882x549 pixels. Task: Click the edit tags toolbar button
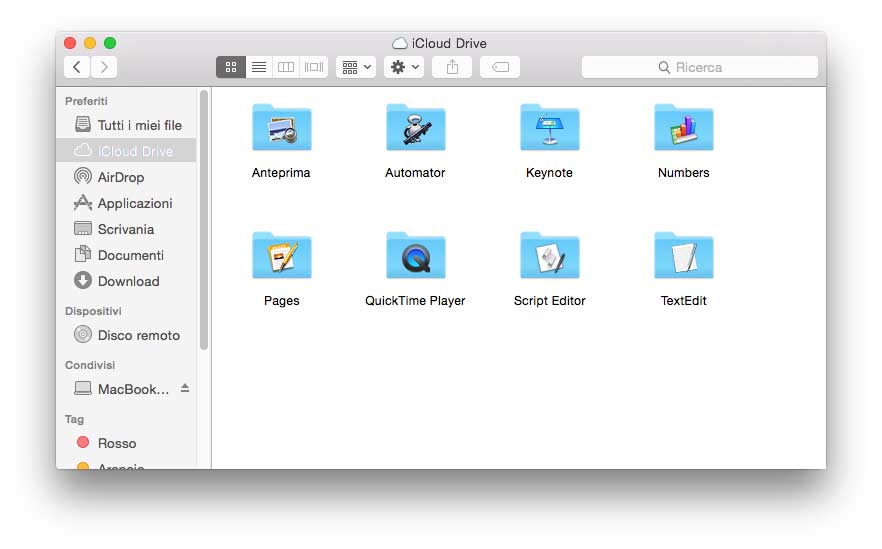(x=500, y=67)
